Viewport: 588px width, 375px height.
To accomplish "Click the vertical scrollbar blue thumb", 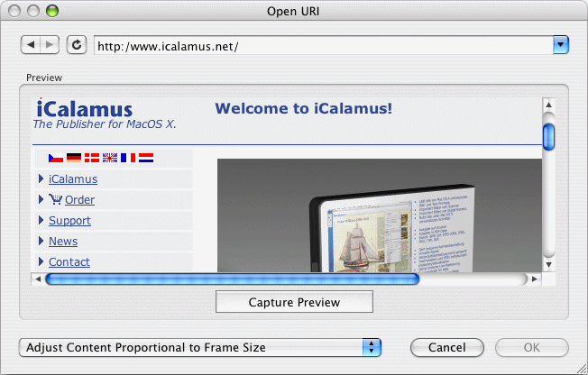I will [548, 137].
